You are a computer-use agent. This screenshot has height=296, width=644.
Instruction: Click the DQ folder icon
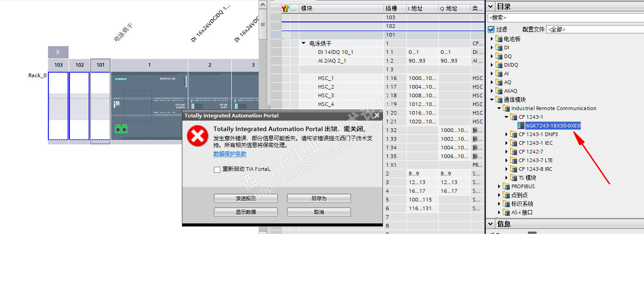(500, 56)
